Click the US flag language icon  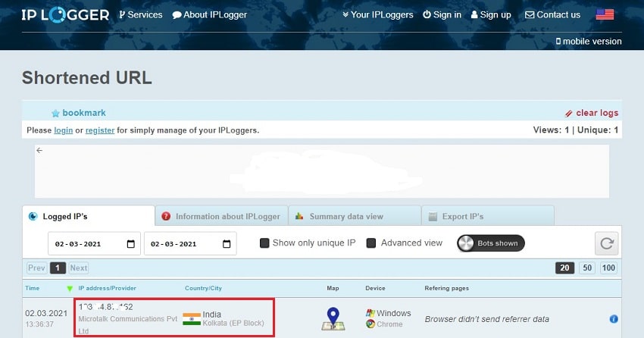[x=605, y=14]
